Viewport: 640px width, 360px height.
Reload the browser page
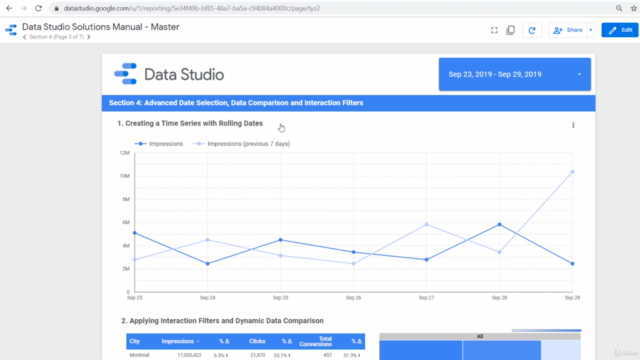pos(38,8)
